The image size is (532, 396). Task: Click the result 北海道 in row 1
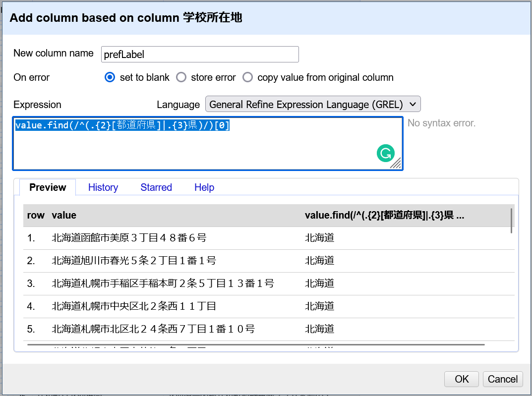[319, 238]
